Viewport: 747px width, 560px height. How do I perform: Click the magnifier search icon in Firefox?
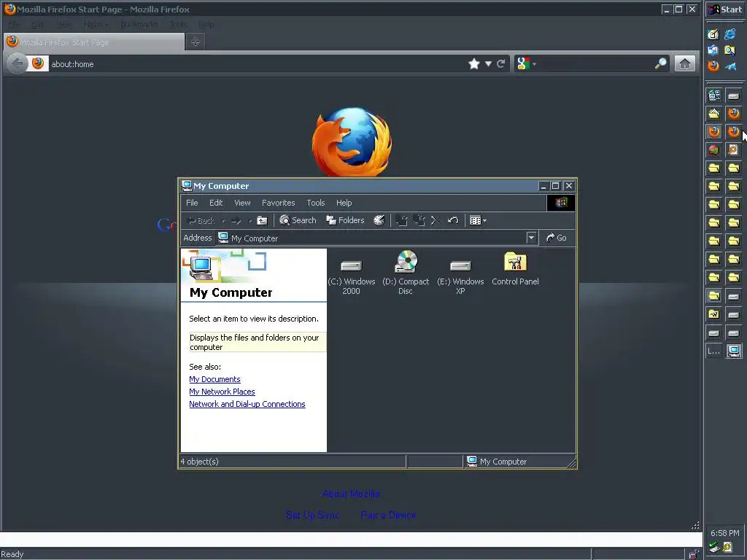(661, 63)
